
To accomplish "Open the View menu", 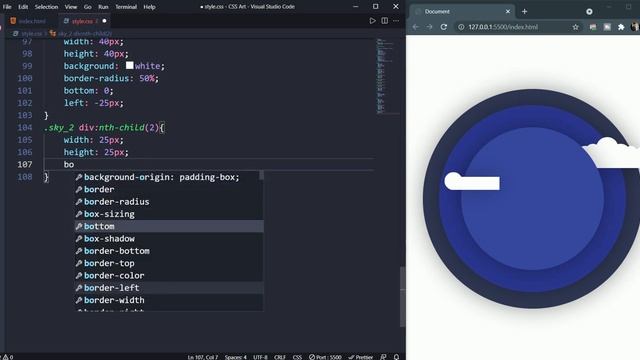I will (x=71, y=7).
